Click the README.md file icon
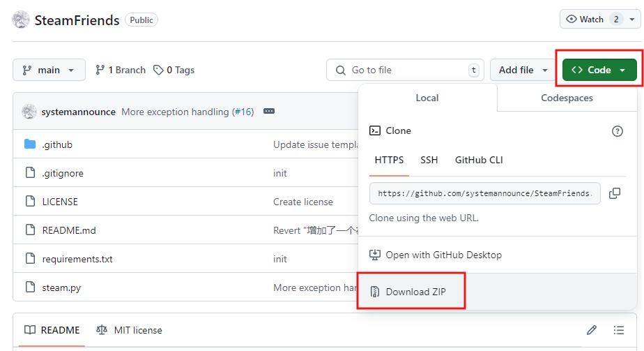 30,230
